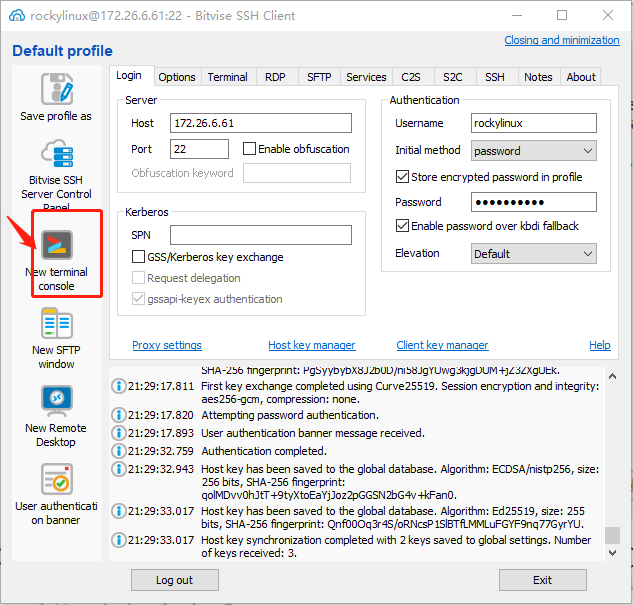This screenshot has height=605, width=633.
Task: Open the SSH tab
Action: (495, 77)
